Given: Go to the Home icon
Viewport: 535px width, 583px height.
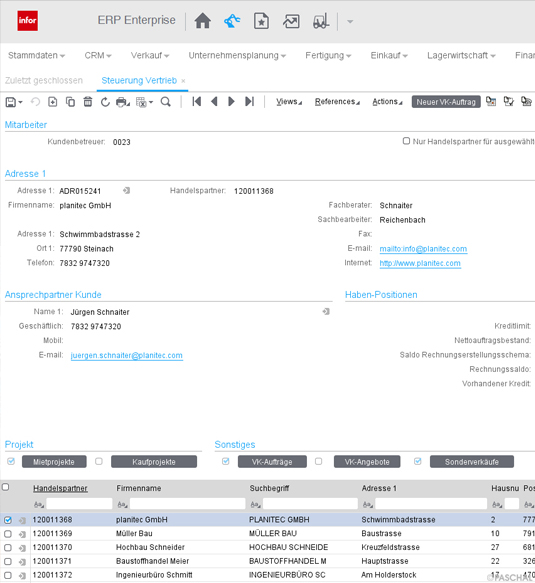Looking at the screenshot, I should [x=203, y=21].
